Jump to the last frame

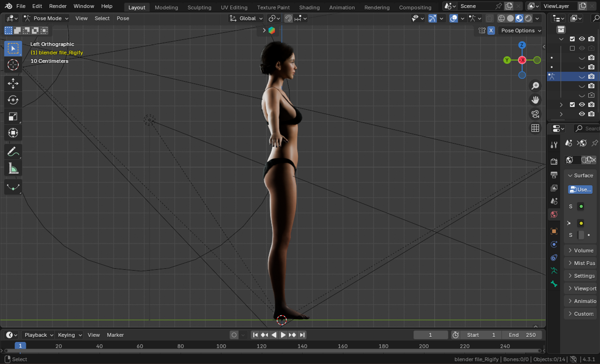coord(302,335)
